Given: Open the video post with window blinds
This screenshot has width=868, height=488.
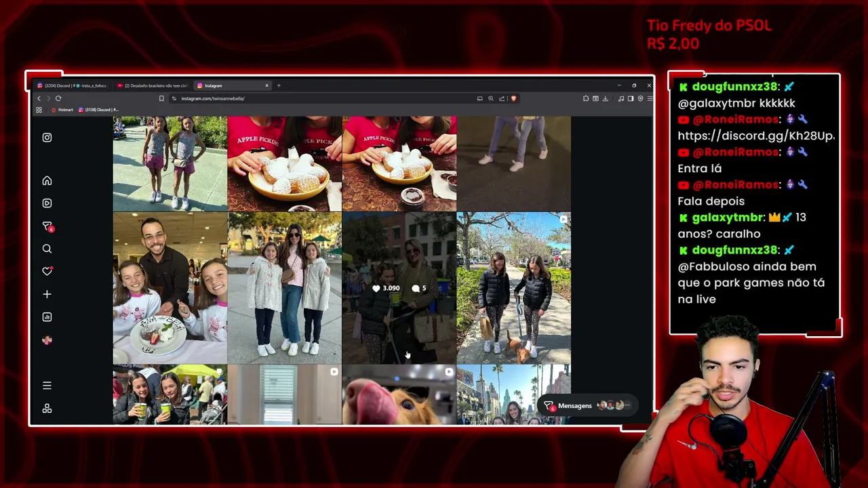Looking at the screenshot, I should click(x=285, y=395).
